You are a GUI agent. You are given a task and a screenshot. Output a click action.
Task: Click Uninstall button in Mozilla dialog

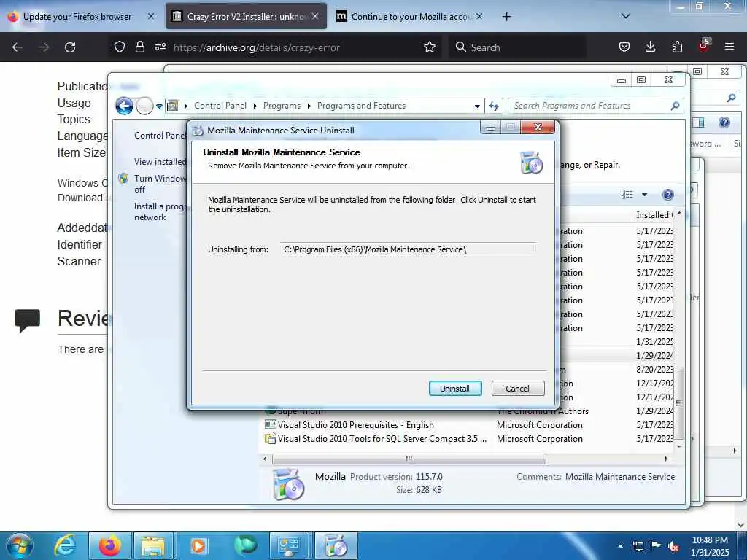coord(455,389)
